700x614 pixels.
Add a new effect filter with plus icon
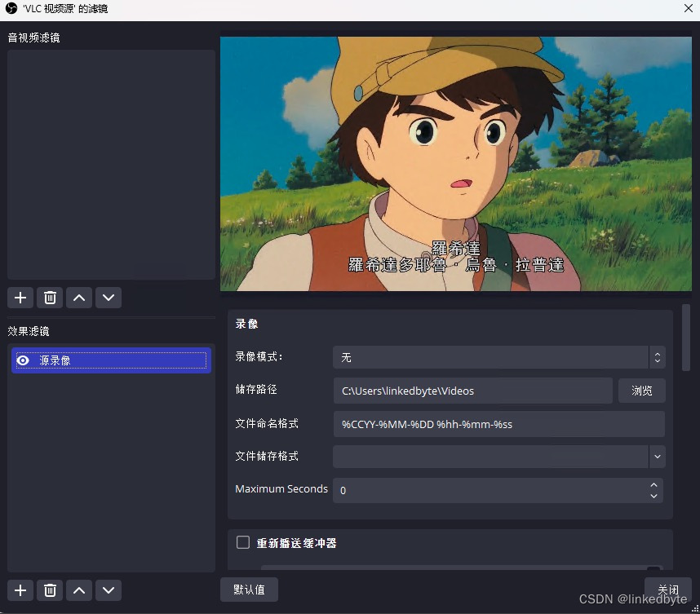[20, 590]
